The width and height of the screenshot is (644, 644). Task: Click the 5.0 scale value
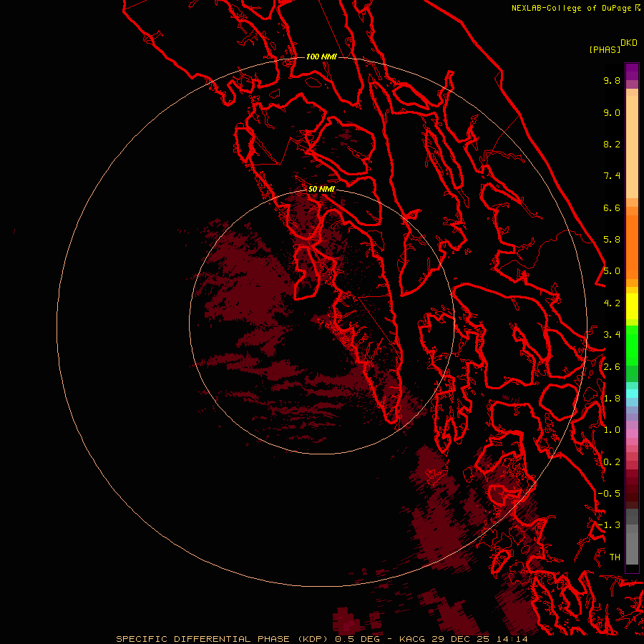pos(612,271)
